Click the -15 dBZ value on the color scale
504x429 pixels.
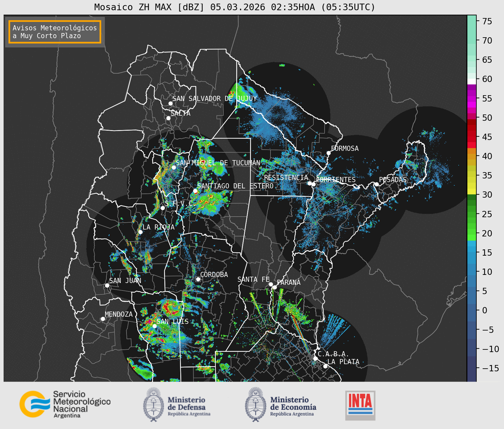(490, 368)
